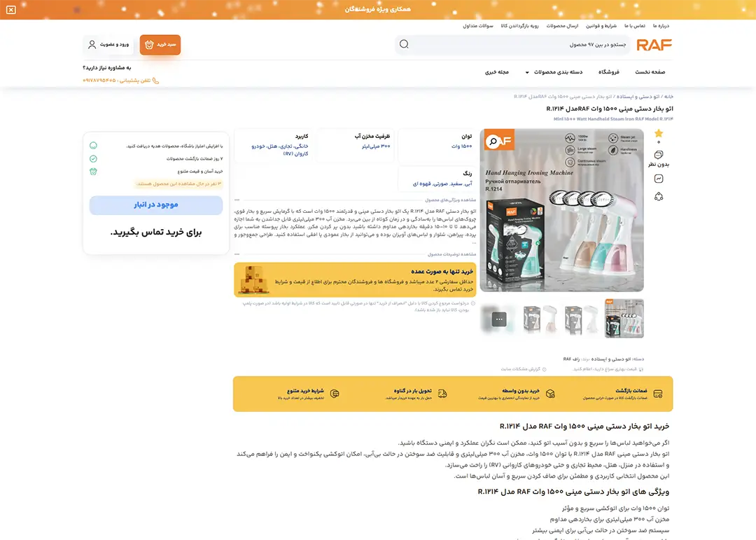
Task: Click the gold star rating icon
Action: [658, 133]
